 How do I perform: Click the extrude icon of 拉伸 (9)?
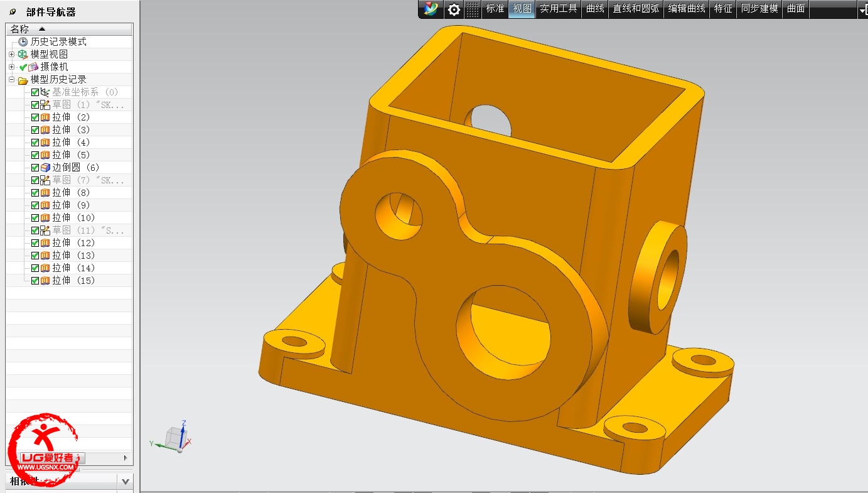click(x=45, y=205)
